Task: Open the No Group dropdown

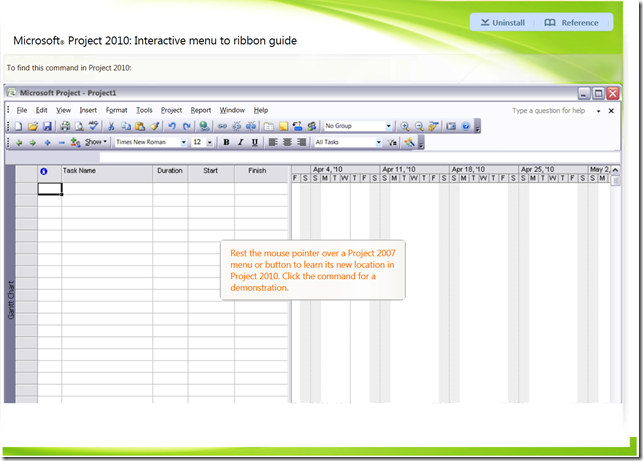Action: 358,126
